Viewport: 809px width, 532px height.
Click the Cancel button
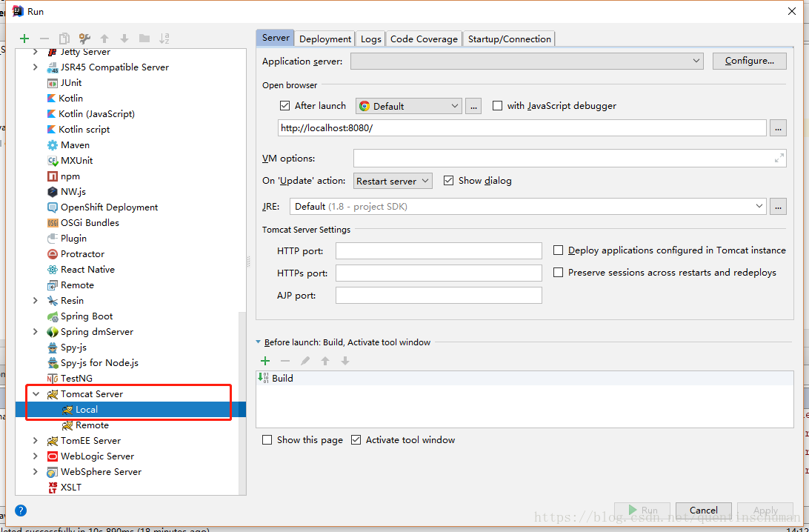click(704, 511)
